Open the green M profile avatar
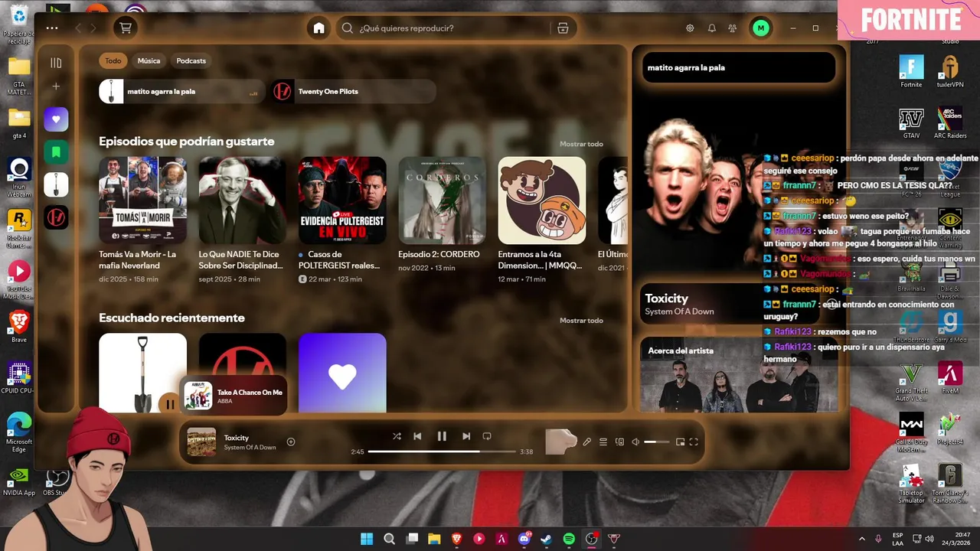 760,28
